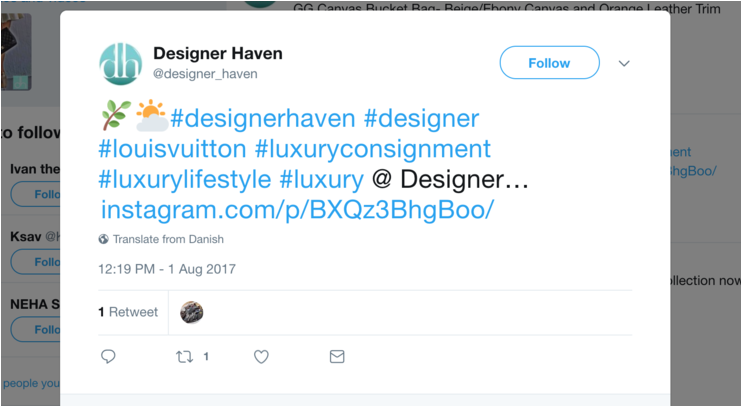Open Designer Haven profile avatar
741x406 pixels.
tap(121, 64)
